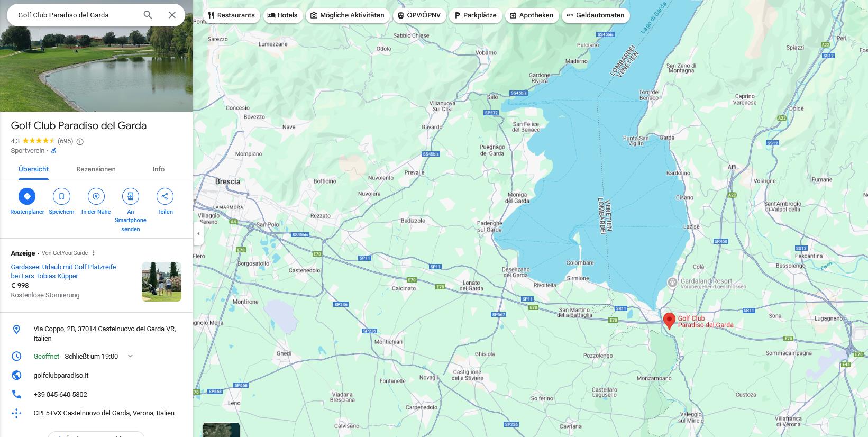Click the (695) reviews count
Viewport: 868px width, 437px height.
pos(65,141)
